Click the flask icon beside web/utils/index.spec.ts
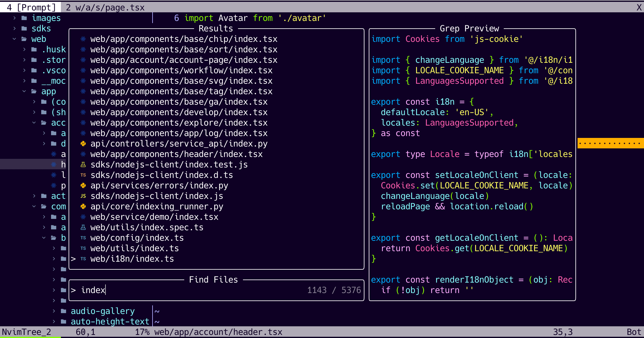Image resolution: width=644 pixels, height=338 pixels. click(83, 227)
